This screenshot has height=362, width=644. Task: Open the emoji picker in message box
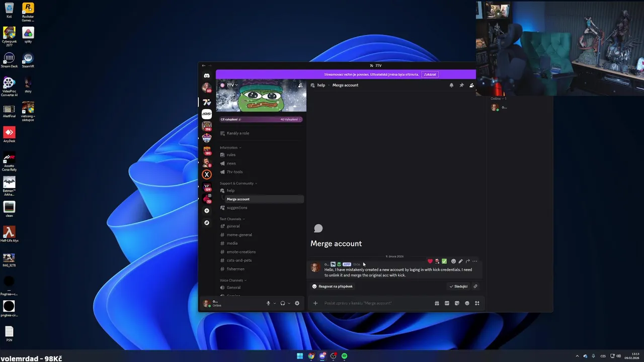[x=467, y=303]
